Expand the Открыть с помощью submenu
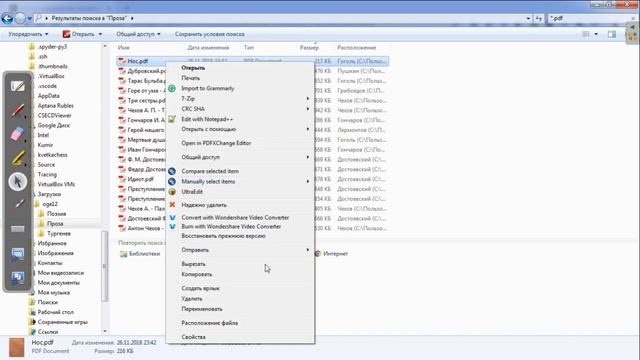The height and width of the screenshot is (360, 640). pos(240,129)
